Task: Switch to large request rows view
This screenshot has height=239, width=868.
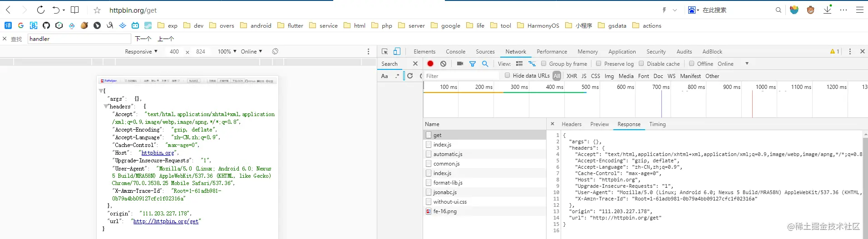Action: pyautogui.click(x=519, y=63)
